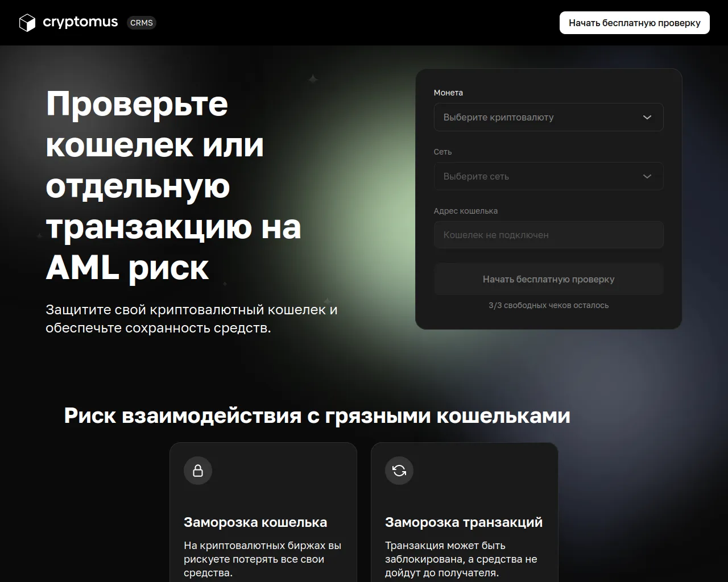Click the CRMS badge next to logo
728x582 pixels.
141,23
